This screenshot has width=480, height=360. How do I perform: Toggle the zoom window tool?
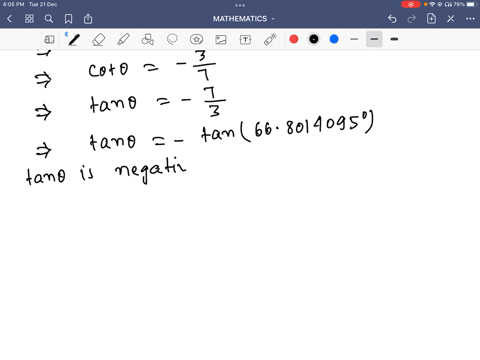click(x=49, y=39)
